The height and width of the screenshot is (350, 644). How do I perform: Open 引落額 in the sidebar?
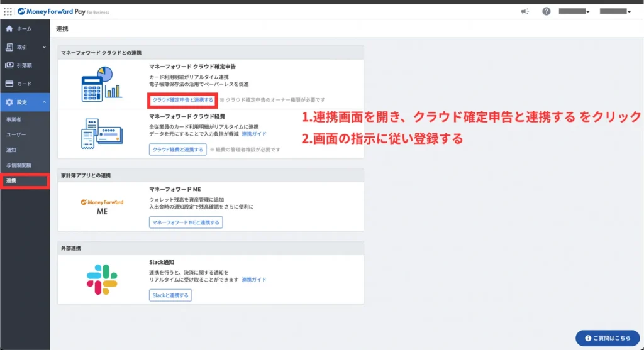[25, 65]
